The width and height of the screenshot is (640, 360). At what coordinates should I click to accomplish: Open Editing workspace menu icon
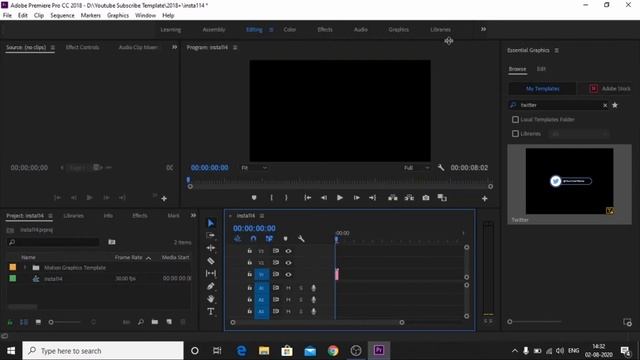coord(271,29)
